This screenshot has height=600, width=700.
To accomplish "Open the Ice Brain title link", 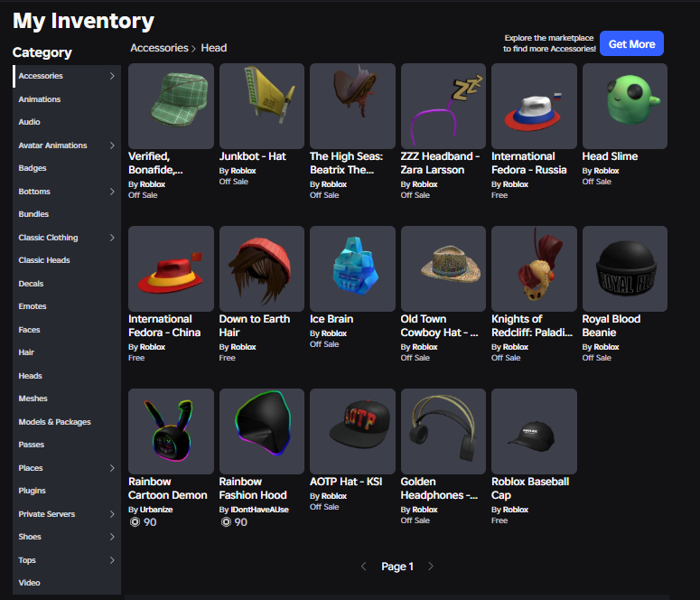I will tap(331, 319).
